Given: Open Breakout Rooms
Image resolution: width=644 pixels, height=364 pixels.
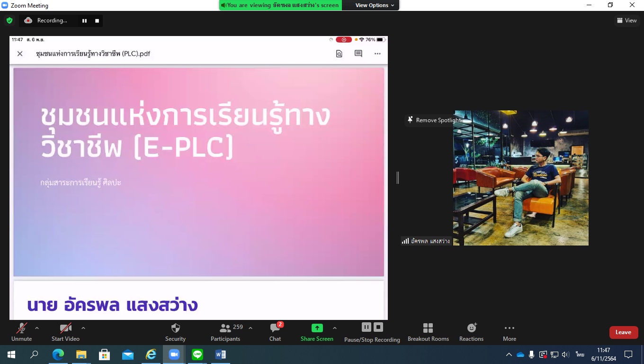Looking at the screenshot, I should pyautogui.click(x=428, y=332).
